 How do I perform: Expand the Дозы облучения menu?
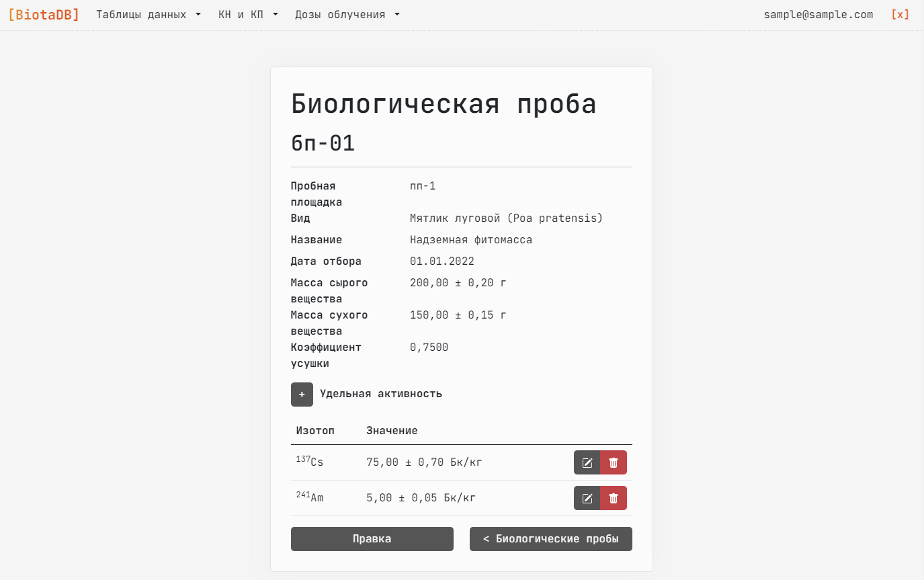347,15
